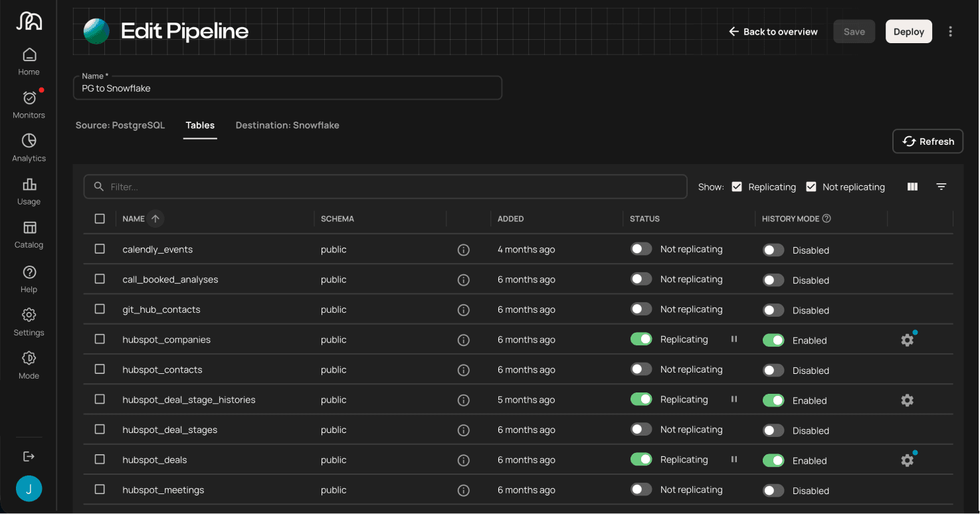980x514 pixels.
Task: Click the Deploy button
Action: tap(909, 31)
